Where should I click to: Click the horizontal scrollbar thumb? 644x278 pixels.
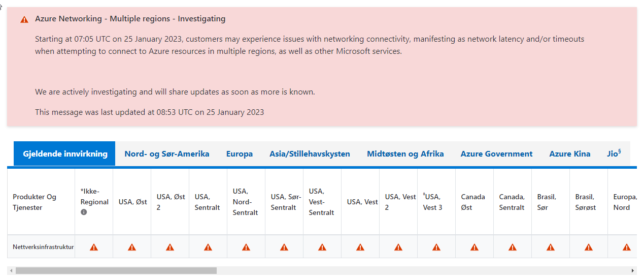[116, 271]
